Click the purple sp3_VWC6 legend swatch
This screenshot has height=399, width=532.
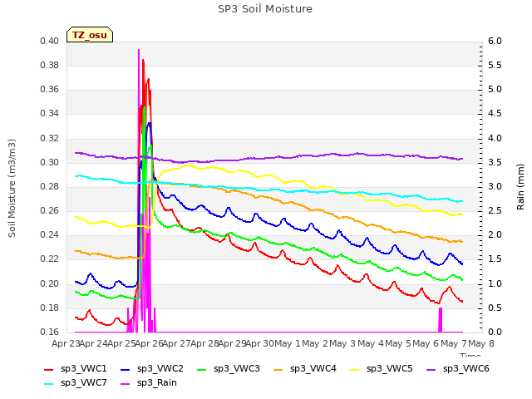431,370
